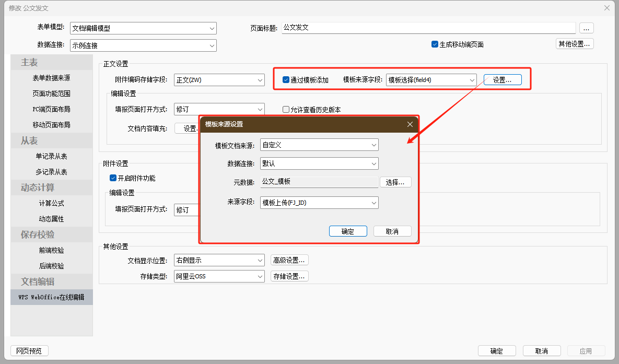Enable 允许查看历史版本 checkbox
The height and width of the screenshot is (364, 619).
click(x=286, y=110)
